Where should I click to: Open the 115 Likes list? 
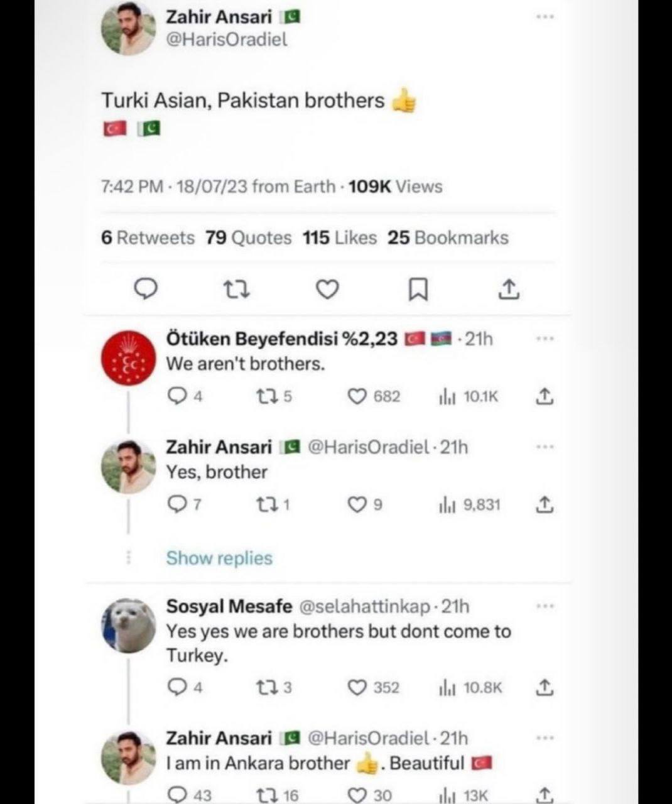[x=340, y=238]
